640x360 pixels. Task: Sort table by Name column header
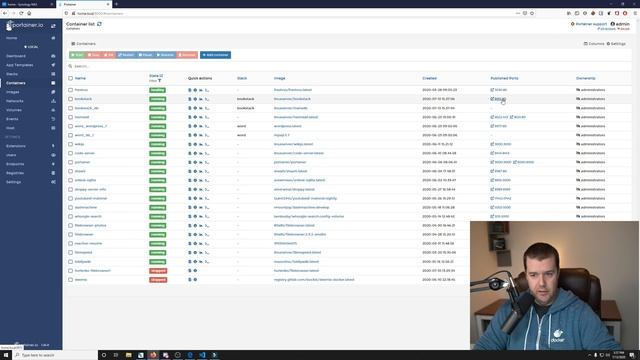point(80,78)
